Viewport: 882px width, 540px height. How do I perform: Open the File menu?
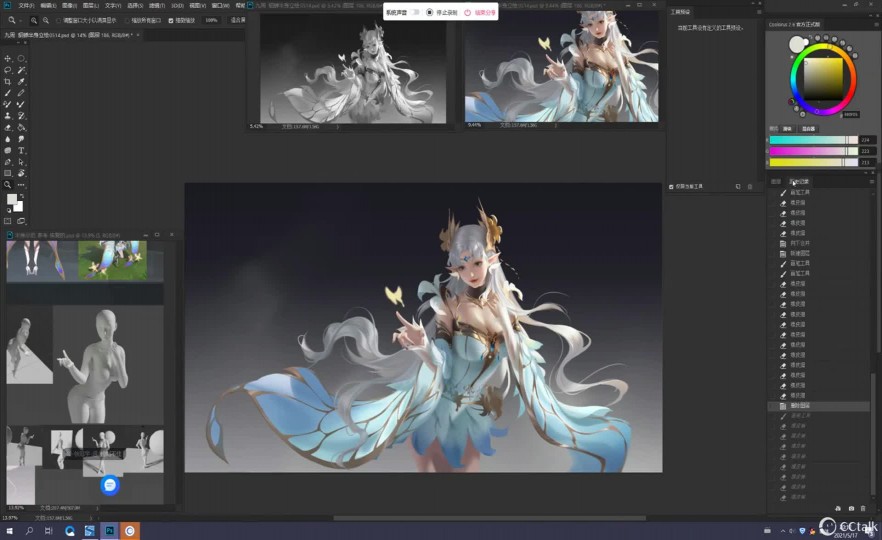coord(26,5)
